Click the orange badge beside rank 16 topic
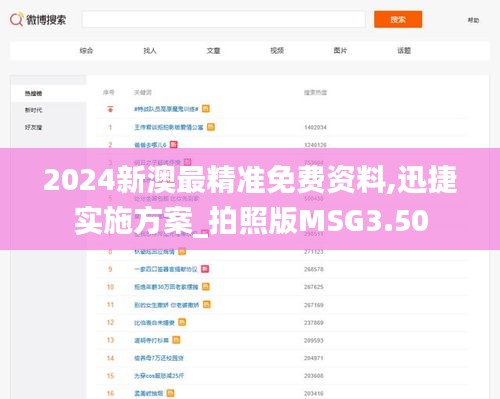The width and height of the screenshot is (500, 399). (x=170, y=393)
